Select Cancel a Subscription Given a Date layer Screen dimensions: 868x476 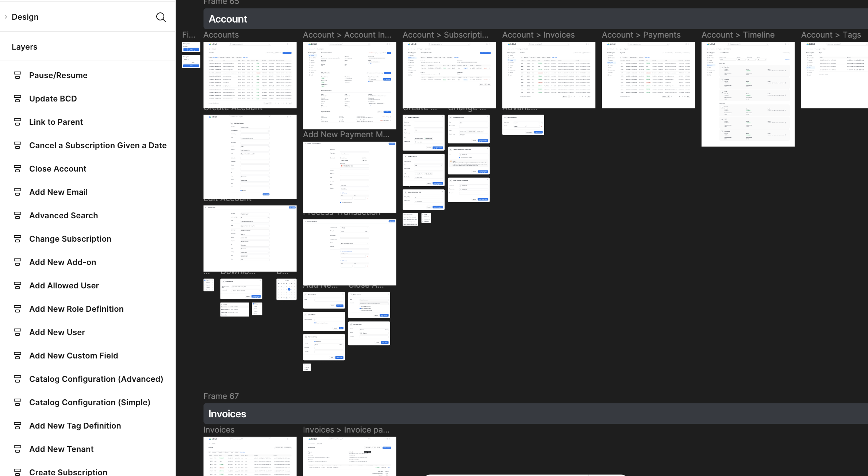tap(98, 145)
